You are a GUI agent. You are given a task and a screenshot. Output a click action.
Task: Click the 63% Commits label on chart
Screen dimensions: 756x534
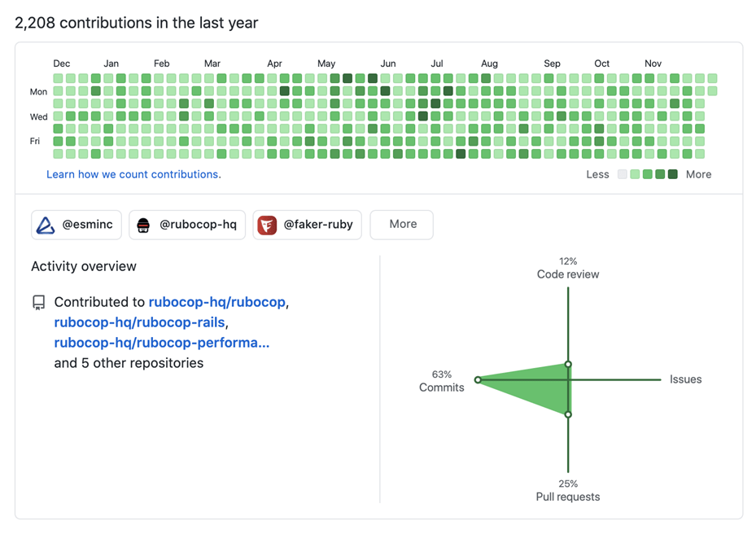point(442,381)
